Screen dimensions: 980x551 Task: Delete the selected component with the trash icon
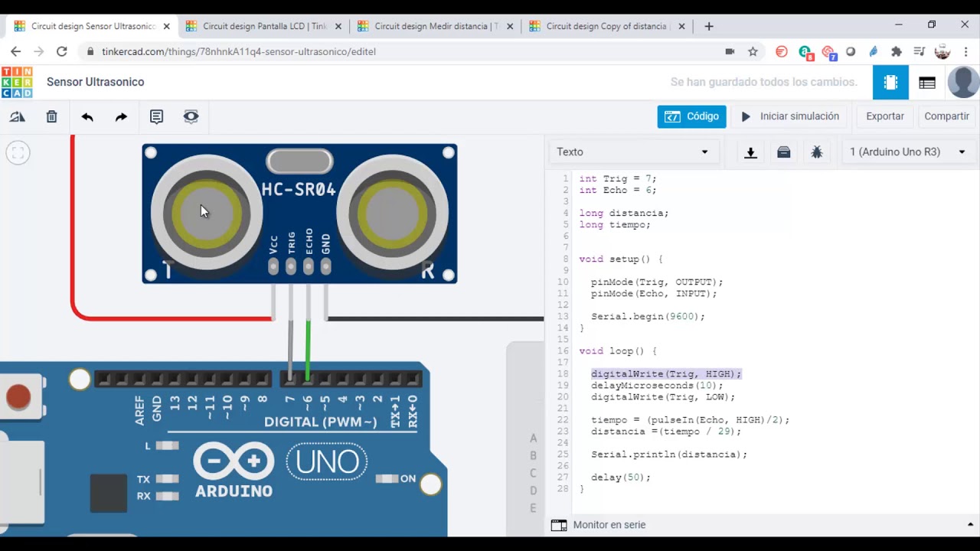51,117
